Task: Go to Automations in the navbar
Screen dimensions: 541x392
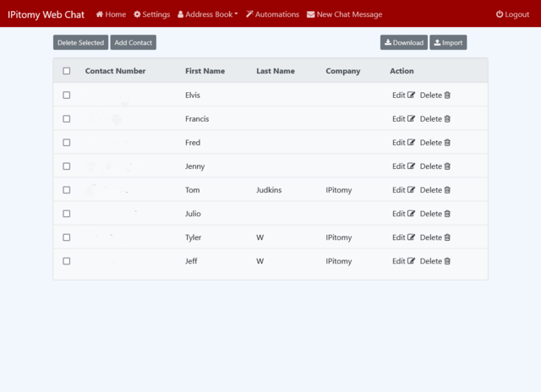Action: click(x=272, y=14)
